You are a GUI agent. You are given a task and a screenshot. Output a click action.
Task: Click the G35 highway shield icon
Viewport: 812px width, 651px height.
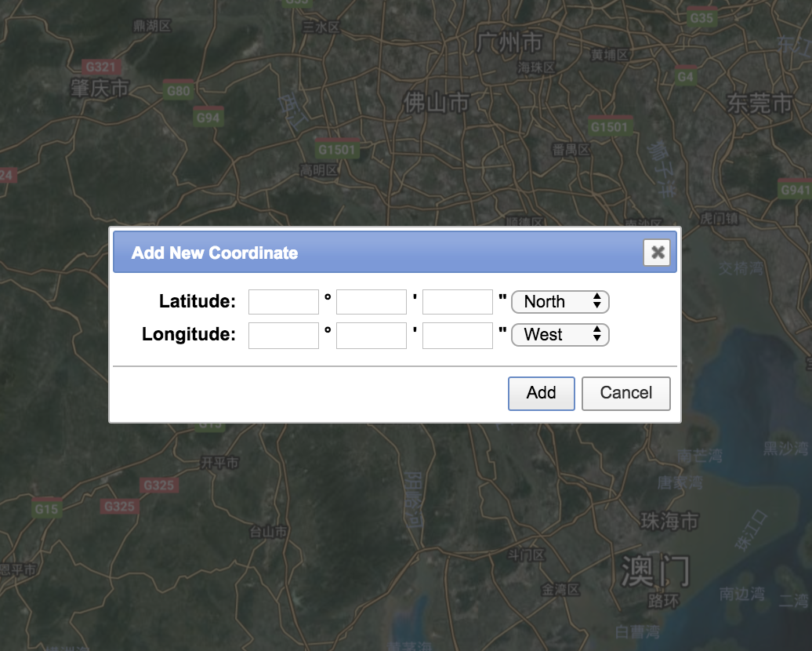pos(701,17)
